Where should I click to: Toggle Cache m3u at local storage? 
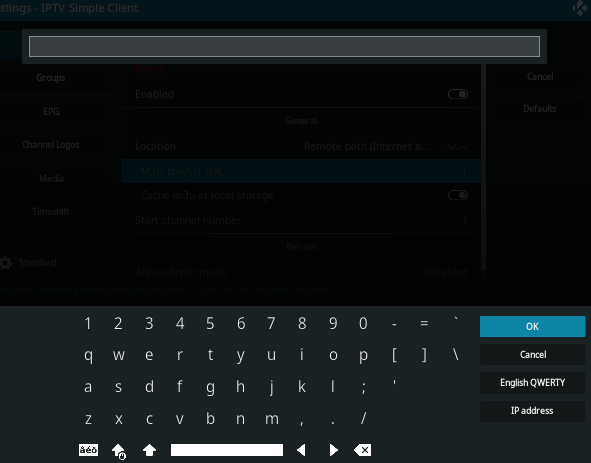click(458, 195)
